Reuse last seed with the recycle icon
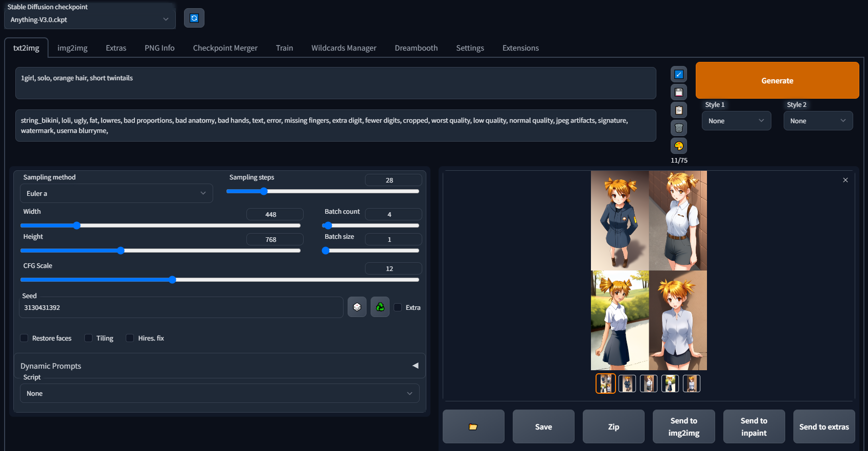 click(380, 307)
